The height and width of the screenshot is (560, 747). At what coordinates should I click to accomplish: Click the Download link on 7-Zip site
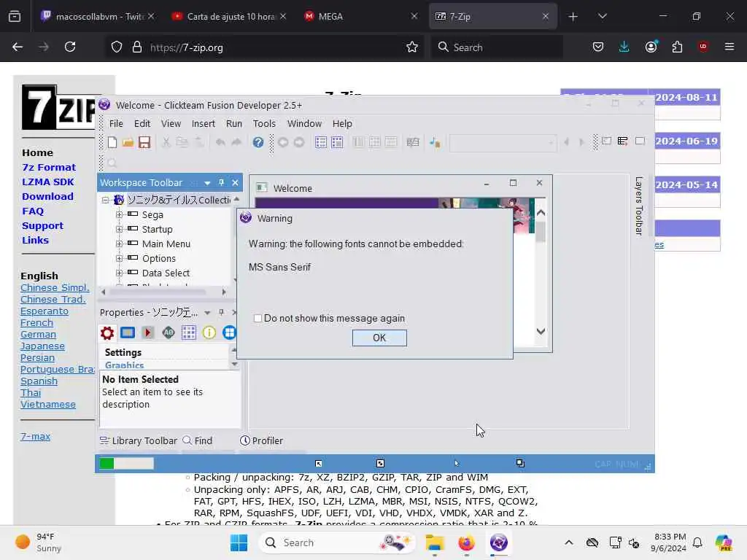point(47,196)
